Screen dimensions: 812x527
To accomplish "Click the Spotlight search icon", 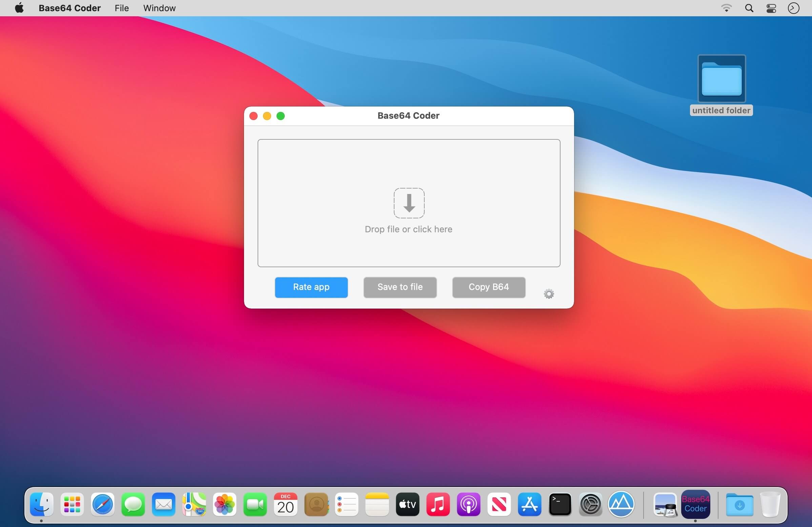I will [749, 8].
